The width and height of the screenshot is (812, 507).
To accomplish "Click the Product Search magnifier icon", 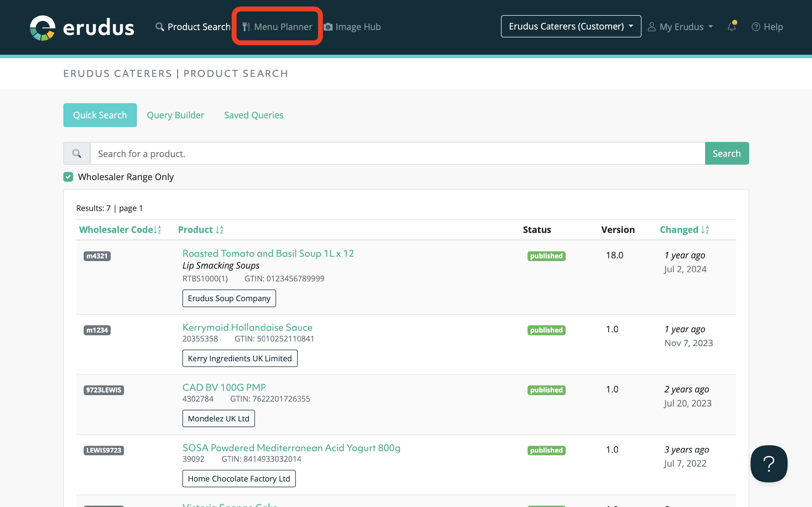I will (159, 27).
